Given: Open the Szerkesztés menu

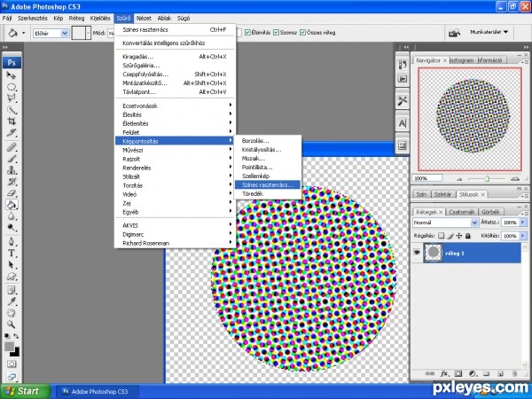Looking at the screenshot, I should (x=33, y=18).
